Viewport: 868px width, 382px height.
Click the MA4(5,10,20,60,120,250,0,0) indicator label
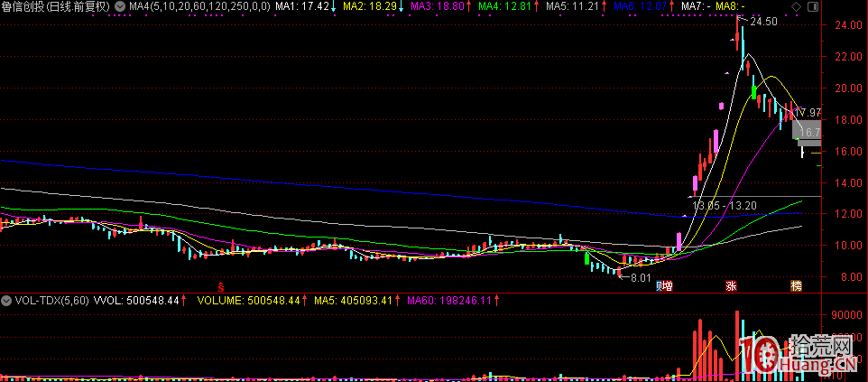(199, 6)
